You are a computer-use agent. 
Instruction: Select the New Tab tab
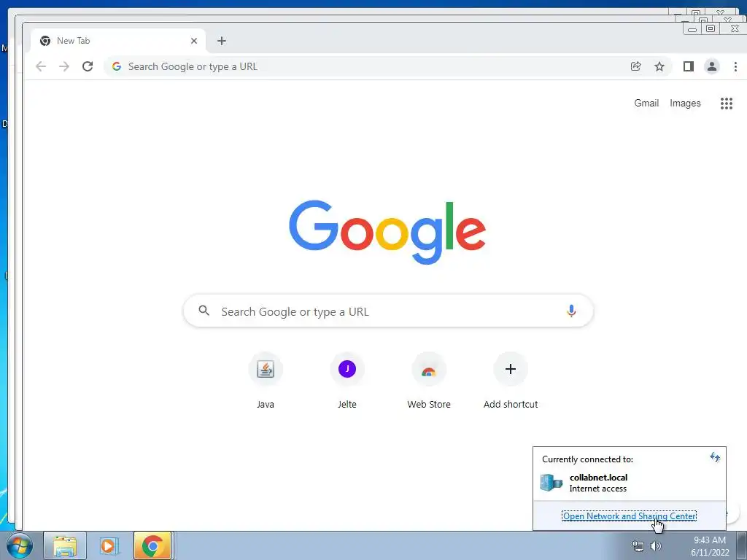point(118,41)
